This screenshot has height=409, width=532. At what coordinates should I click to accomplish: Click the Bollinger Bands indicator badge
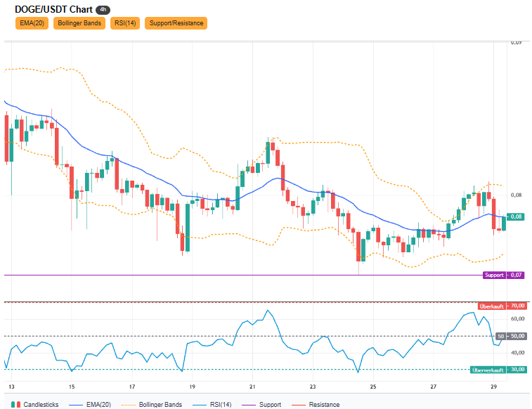[79, 23]
